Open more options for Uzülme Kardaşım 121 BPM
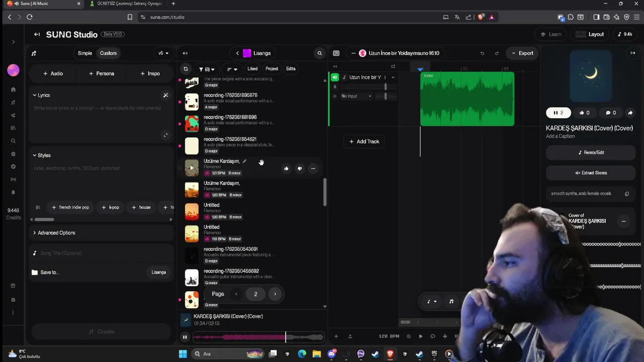The height and width of the screenshot is (362, 644). click(313, 168)
